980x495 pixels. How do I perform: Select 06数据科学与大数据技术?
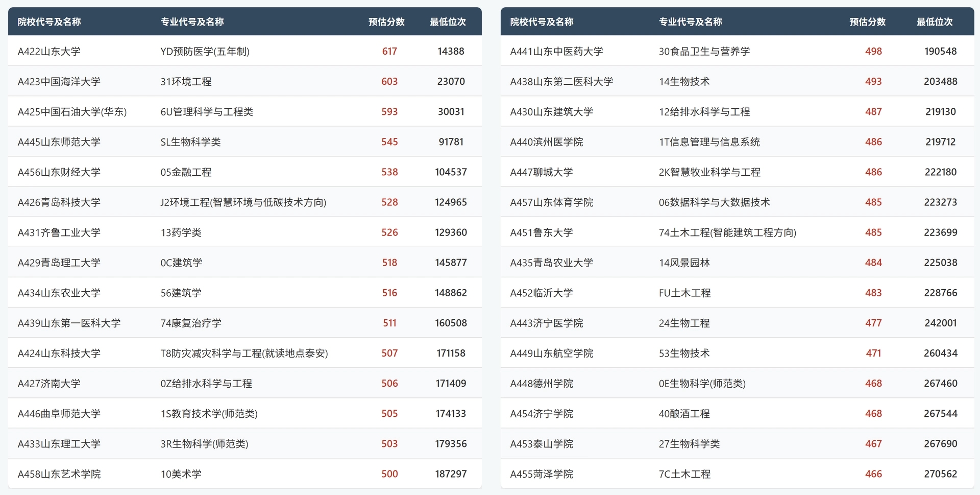[714, 202]
